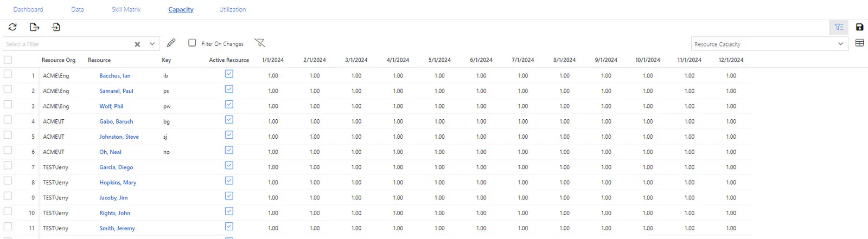
Task: Go to the Utilization tab
Action: click(x=233, y=9)
